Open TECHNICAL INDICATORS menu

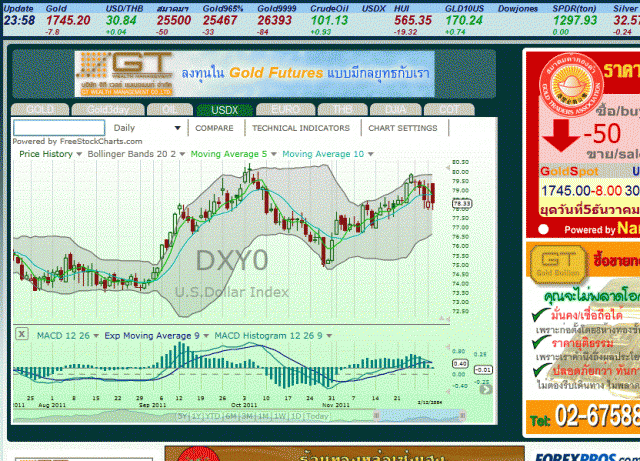pos(301,128)
